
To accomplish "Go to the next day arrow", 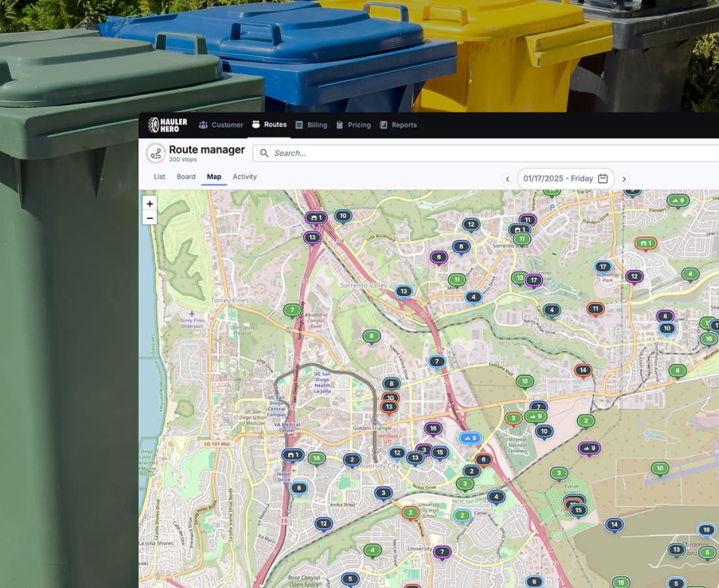I will (x=624, y=179).
